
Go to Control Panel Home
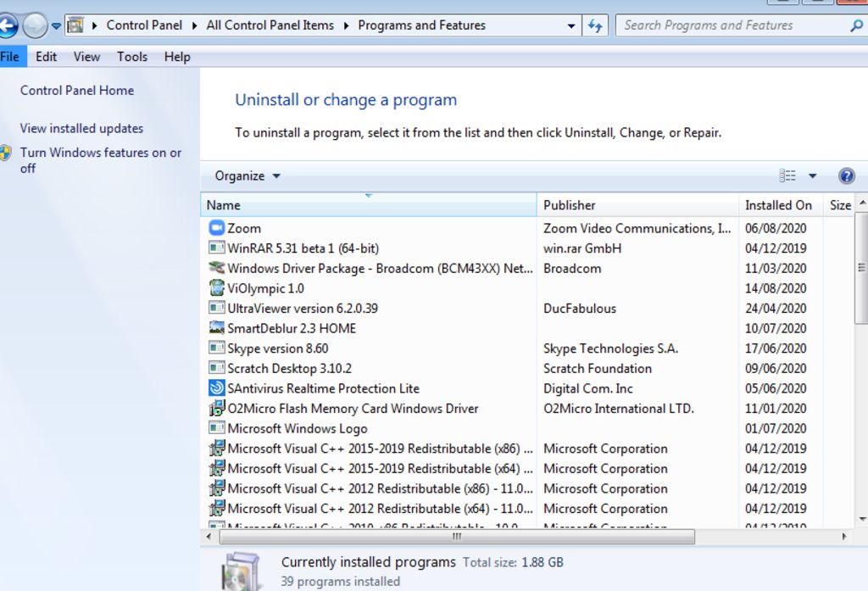[77, 90]
